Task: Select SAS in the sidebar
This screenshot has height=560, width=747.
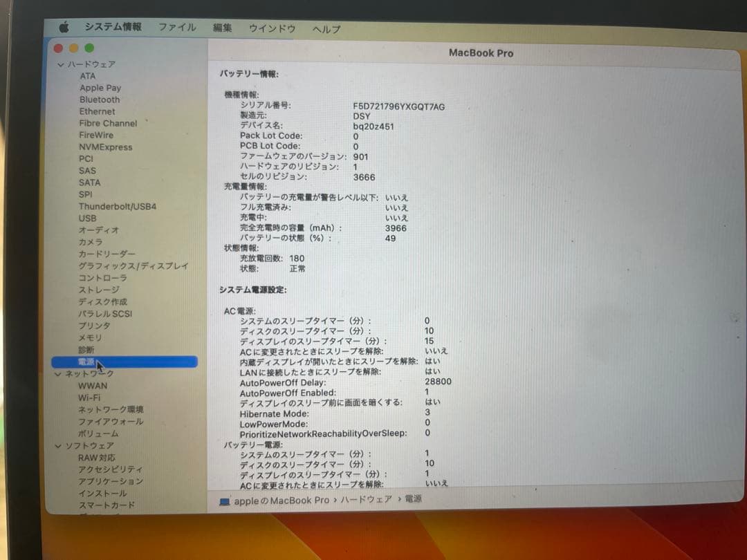Action: click(88, 171)
